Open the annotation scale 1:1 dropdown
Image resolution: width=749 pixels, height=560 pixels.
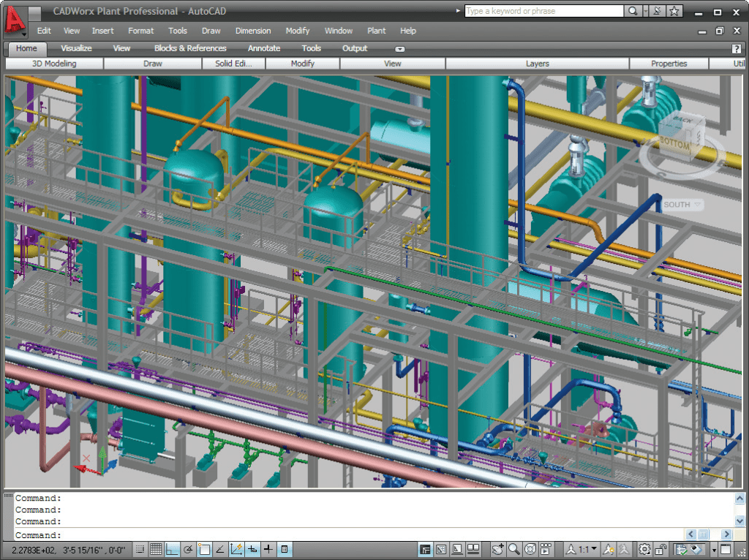[590, 548]
